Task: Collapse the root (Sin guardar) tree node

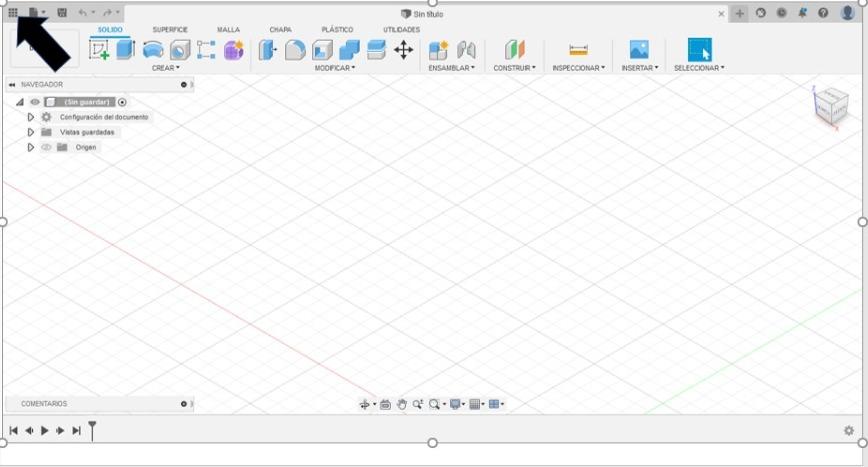Action: click(19, 102)
